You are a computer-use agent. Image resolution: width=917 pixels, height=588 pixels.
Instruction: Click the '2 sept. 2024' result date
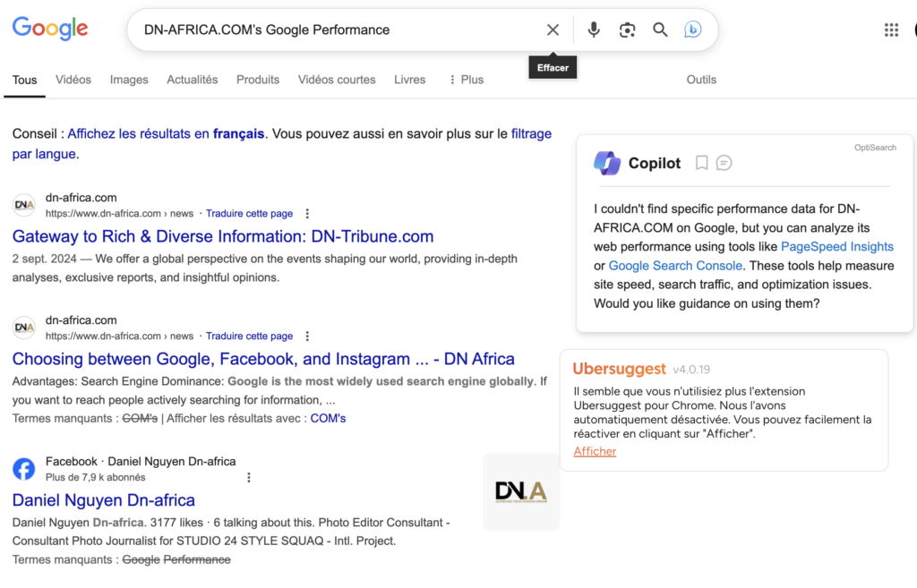(45, 259)
